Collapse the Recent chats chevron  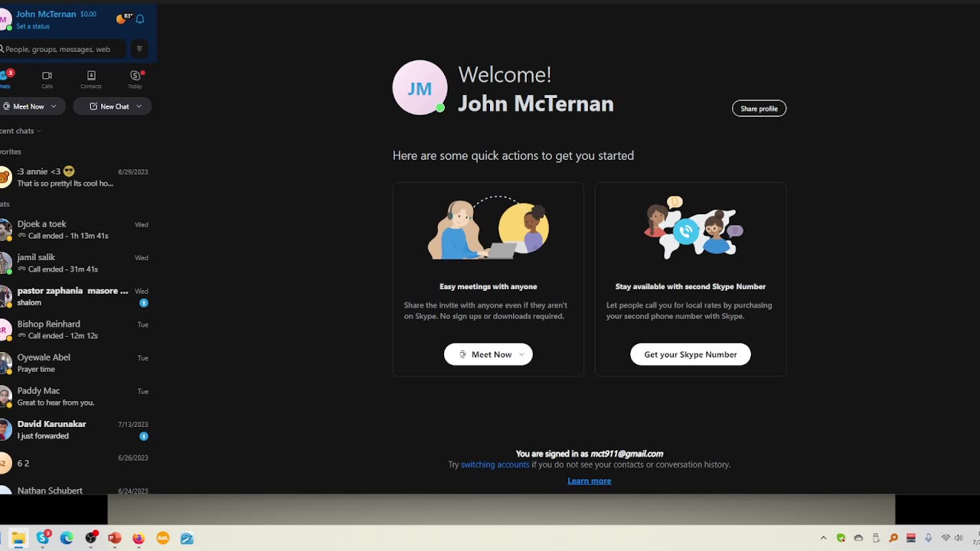point(39,131)
